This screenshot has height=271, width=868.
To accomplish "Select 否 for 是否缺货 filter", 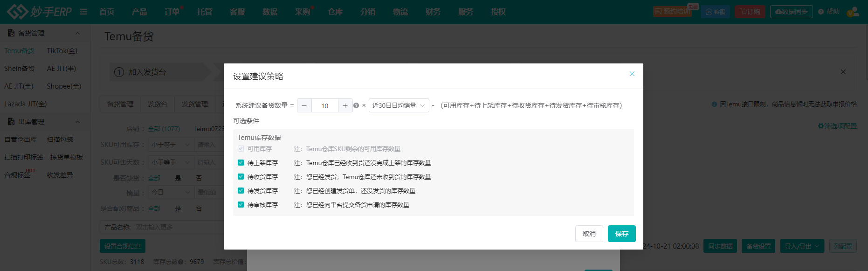I will pos(199,178).
